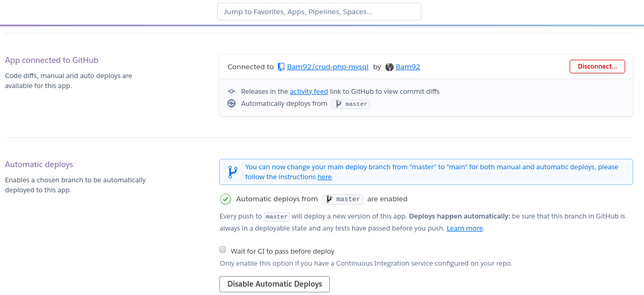This screenshot has height=295, width=644.
Task: Click 'Only enable this option' helper text
Action: point(366,264)
